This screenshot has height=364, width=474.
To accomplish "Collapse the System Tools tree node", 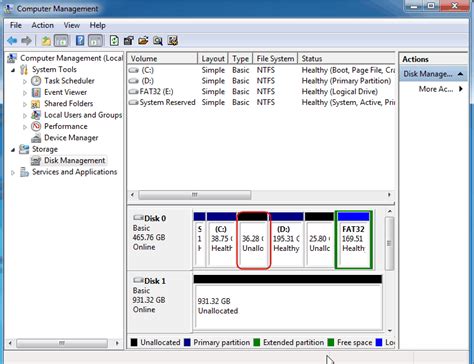I will (13, 70).
